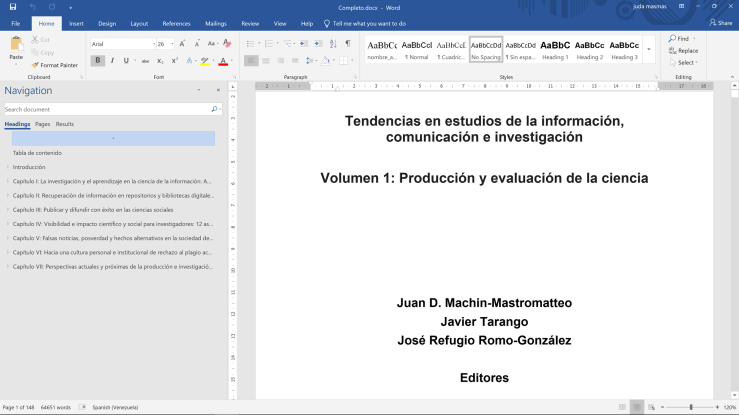Screen dimensions: 739x415
Task: Switch to Pages tab in Navigation pane
Action: tap(43, 124)
